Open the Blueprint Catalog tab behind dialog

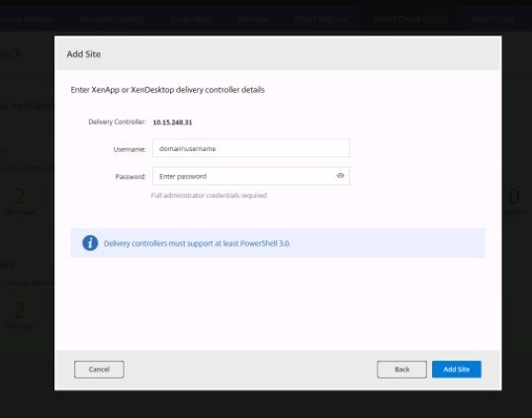112,19
